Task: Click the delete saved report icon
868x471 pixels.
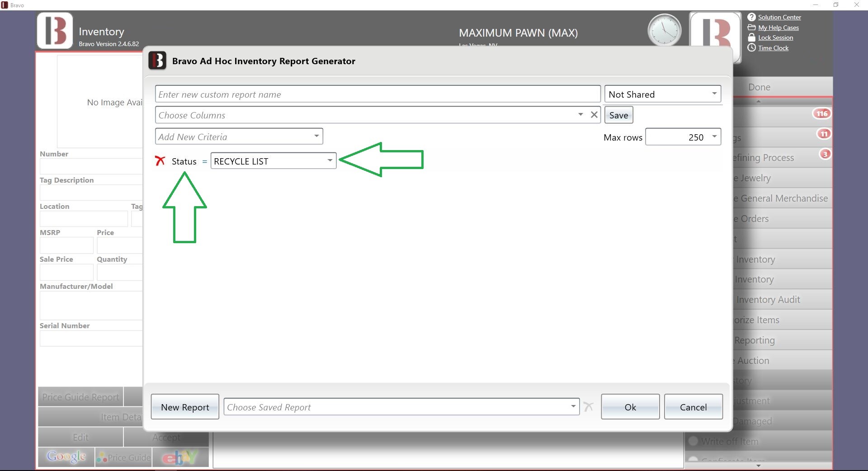Action: click(588, 407)
